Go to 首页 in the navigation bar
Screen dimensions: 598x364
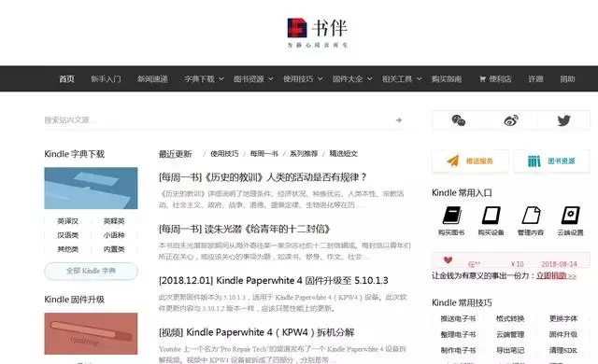point(66,79)
